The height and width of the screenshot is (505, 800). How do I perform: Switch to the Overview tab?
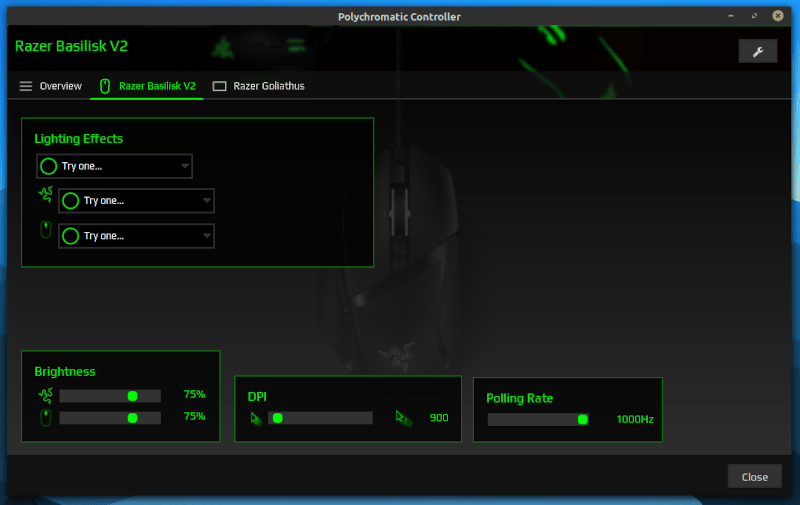tap(50, 86)
